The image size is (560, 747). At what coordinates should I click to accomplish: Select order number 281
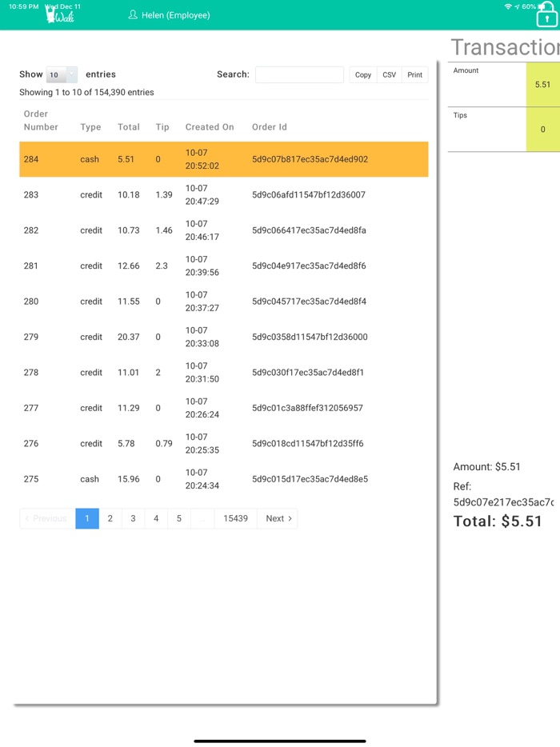(31, 266)
